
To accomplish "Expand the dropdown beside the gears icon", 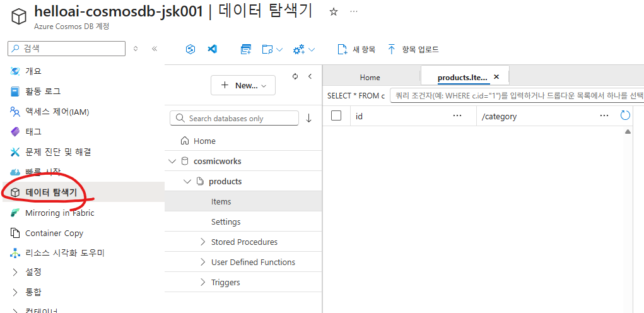I will pyautogui.click(x=312, y=50).
